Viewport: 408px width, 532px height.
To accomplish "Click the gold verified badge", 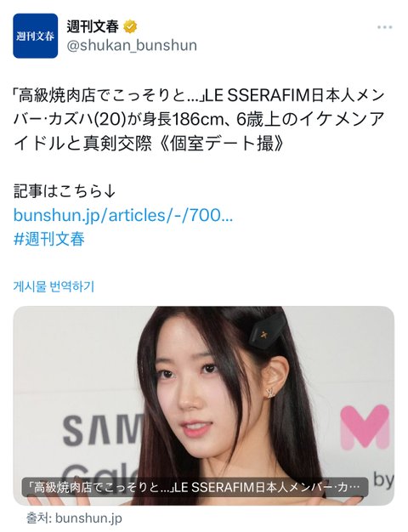I will click(x=130, y=27).
